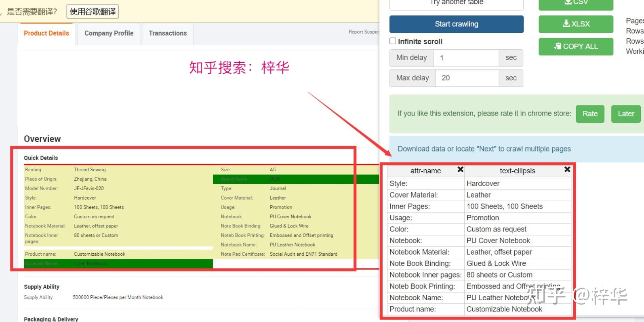This screenshot has height=322, width=644.
Task: Click 'Glued & Lock Wire' in results table
Action: click(518, 263)
